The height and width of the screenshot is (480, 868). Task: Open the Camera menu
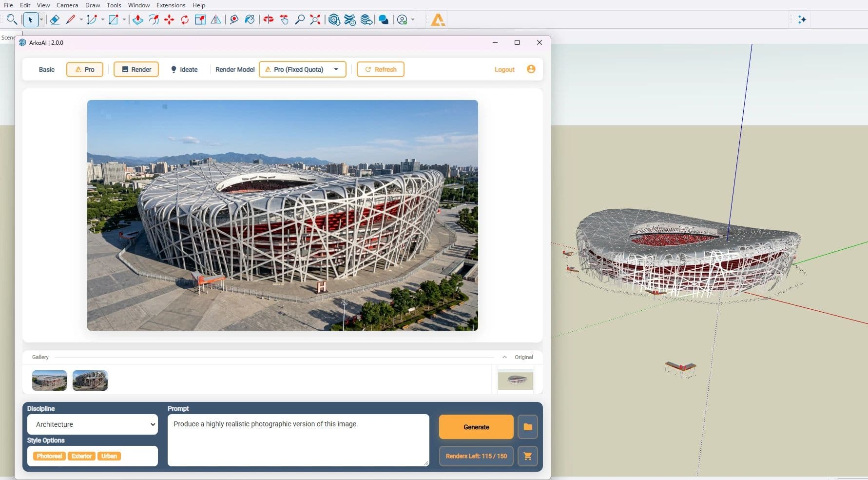(67, 5)
